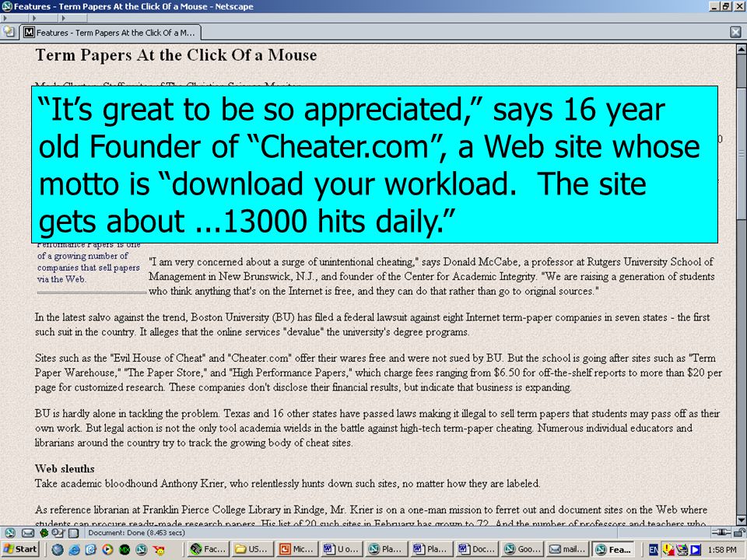The image size is (747, 560).
Task: Select the 'Features - Term Papers' browser tab
Action: 110,33
